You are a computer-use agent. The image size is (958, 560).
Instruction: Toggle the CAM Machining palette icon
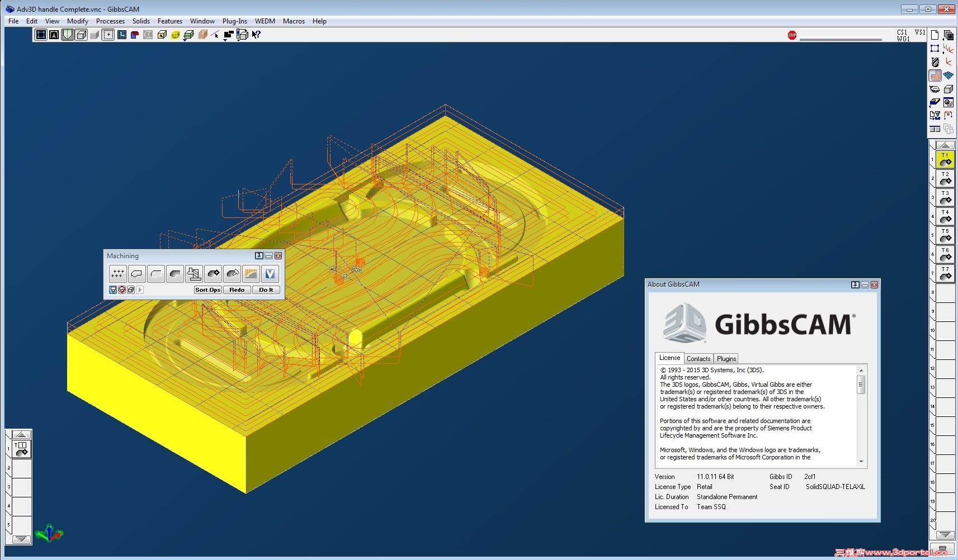(x=935, y=75)
